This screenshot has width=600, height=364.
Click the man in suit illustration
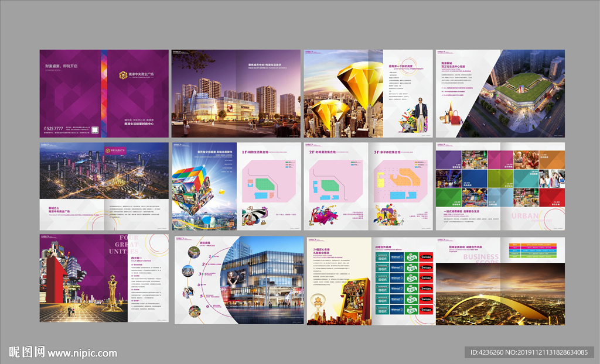tap(421, 115)
